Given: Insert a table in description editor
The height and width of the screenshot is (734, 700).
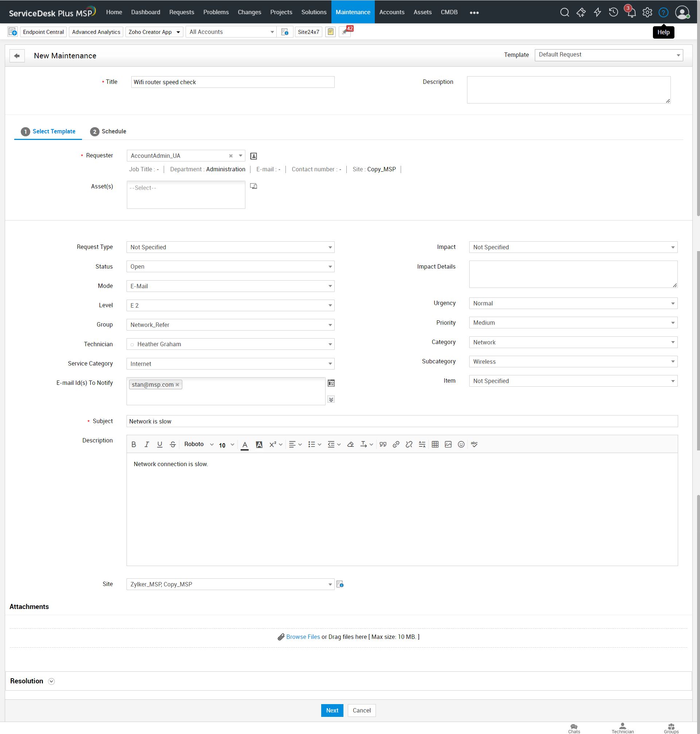Looking at the screenshot, I should (435, 444).
